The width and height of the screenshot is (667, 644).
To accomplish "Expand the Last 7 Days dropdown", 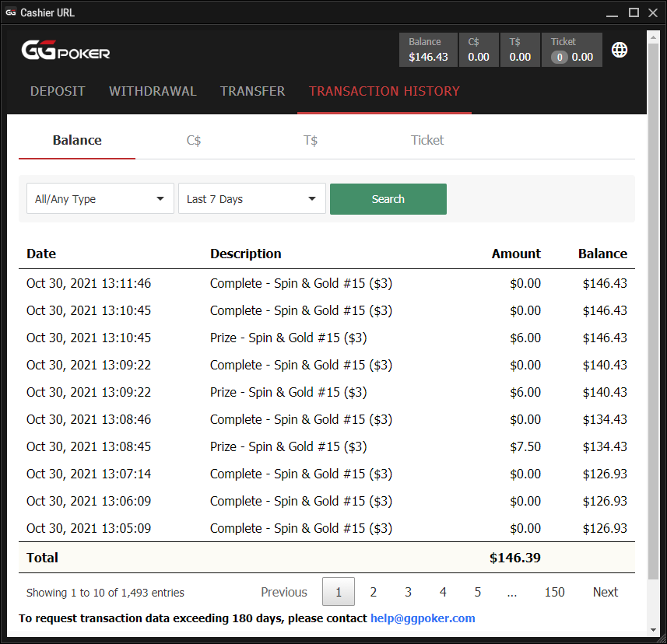I will point(252,199).
